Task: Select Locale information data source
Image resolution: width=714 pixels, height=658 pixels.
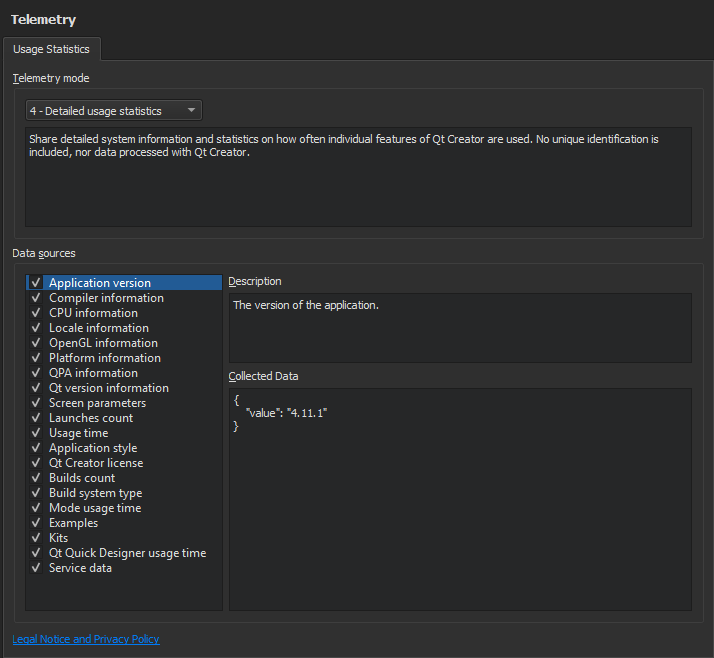Action: pyautogui.click(x=99, y=328)
